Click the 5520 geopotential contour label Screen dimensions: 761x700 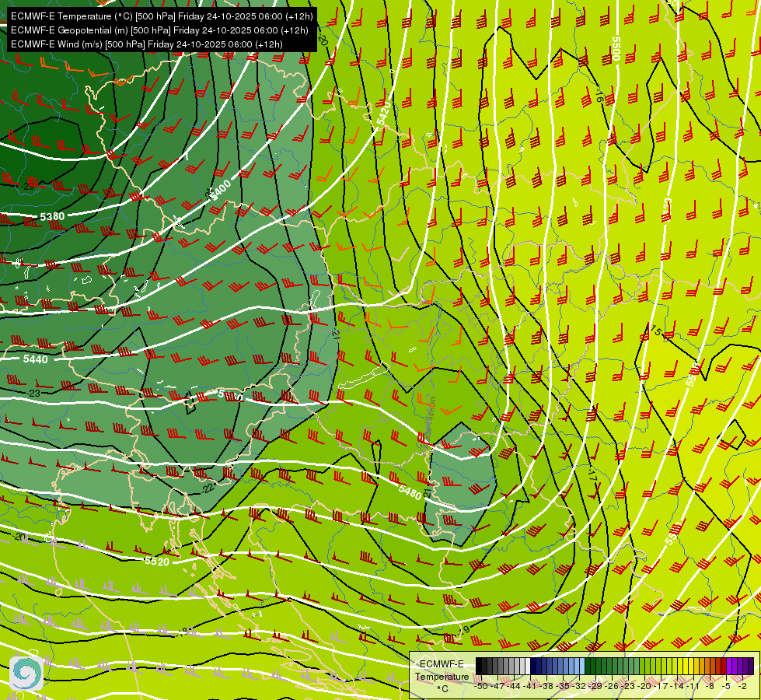pos(157,562)
